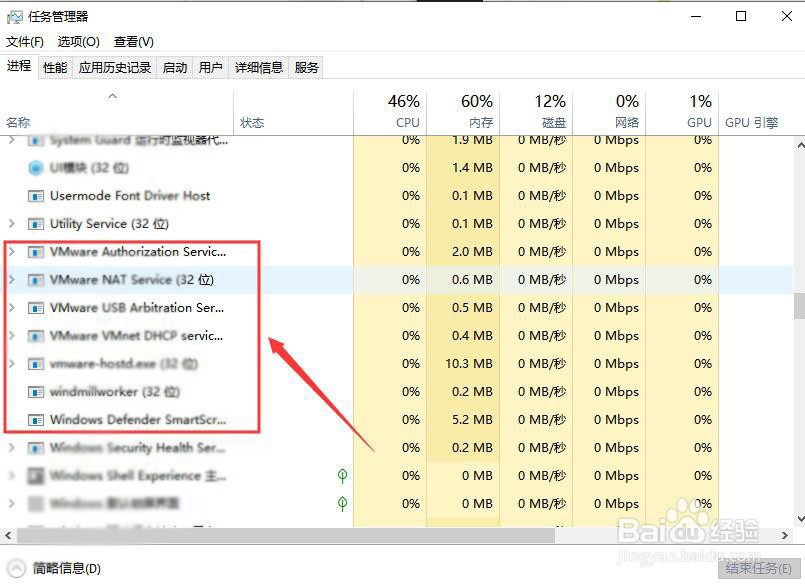Expand Windows Shell Experience row

pos(12,476)
